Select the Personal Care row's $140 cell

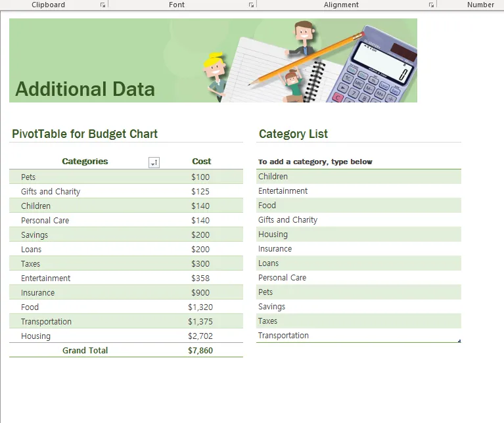coord(200,220)
